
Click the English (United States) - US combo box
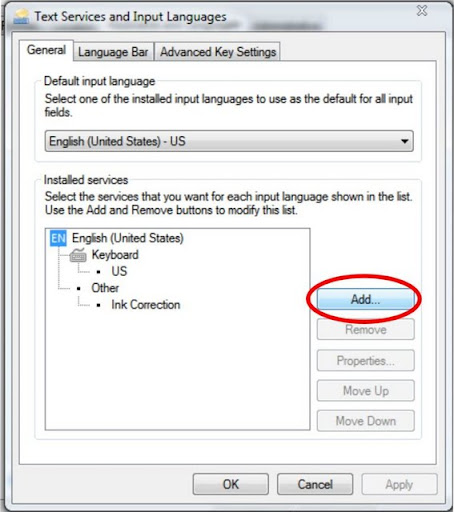tap(229, 141)
